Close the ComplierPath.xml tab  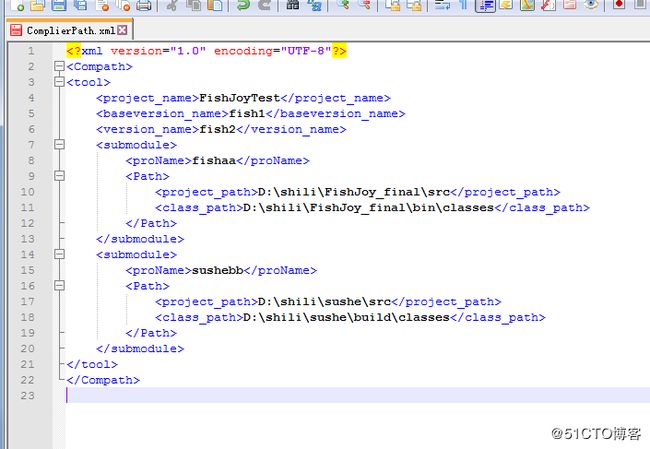[x=122, y=30]
